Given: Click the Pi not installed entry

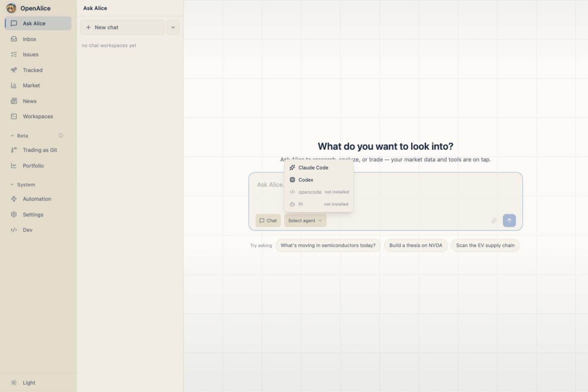Looking at the screenshot, I should tap(319, 204).
